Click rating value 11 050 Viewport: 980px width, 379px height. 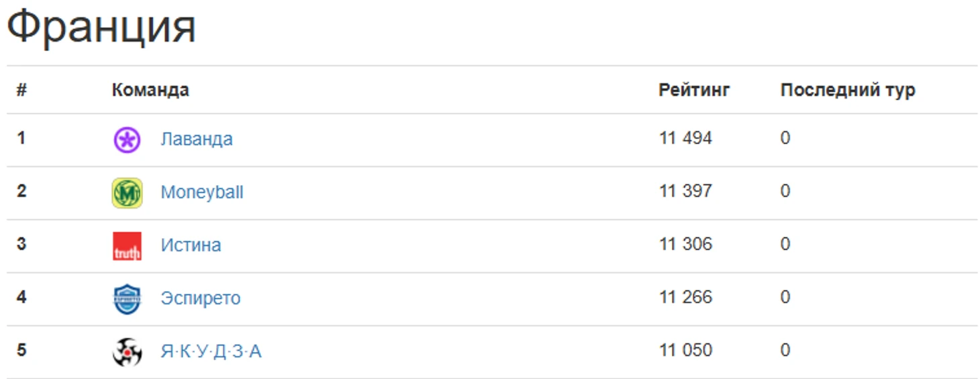[x=685, y=350]
